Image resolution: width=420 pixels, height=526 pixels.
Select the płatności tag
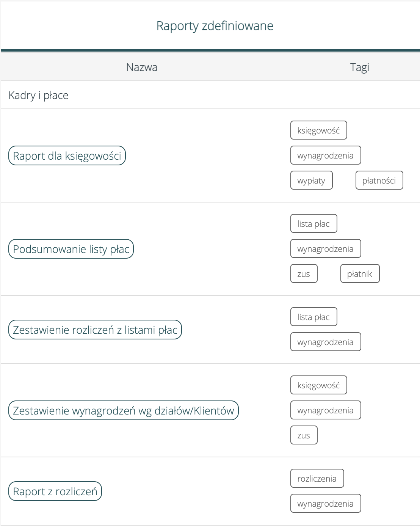379,181
